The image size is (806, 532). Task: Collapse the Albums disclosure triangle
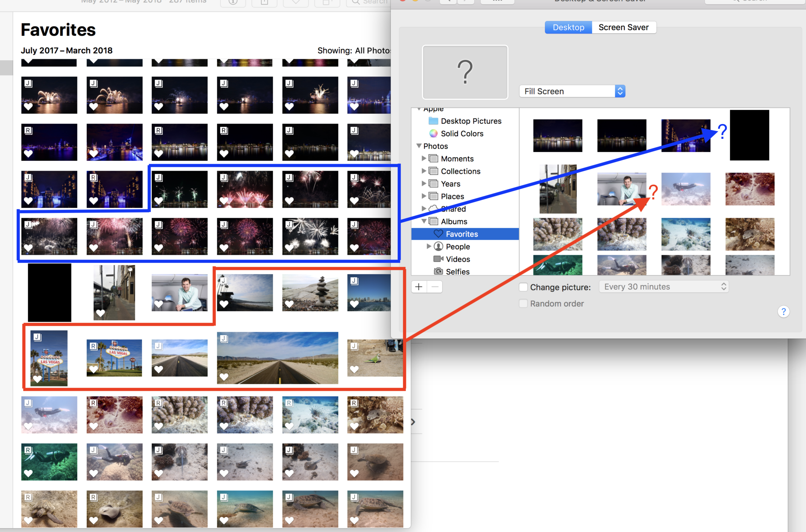424,221
